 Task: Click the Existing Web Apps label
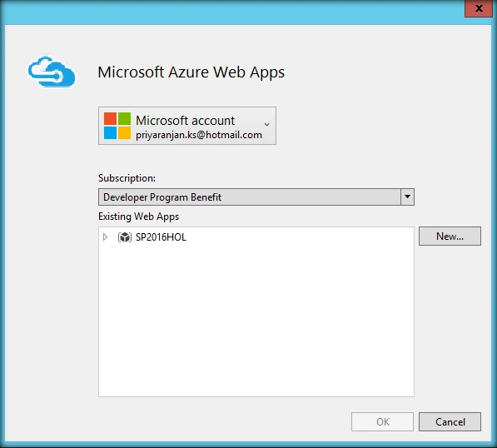(x=138, y=217)
